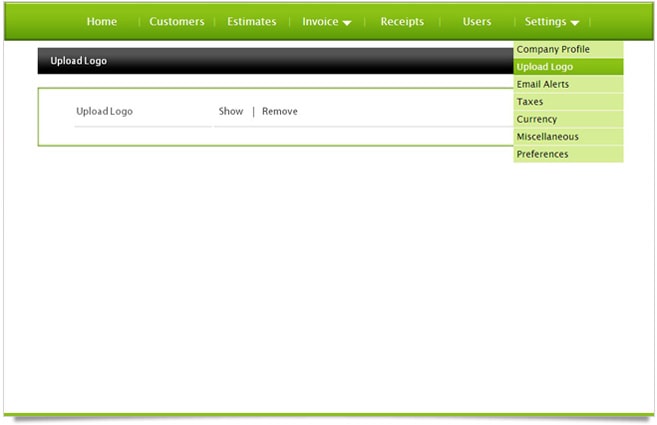Click the Show logo link
Viewport: 657px width, 425px height.
(231, 111)
